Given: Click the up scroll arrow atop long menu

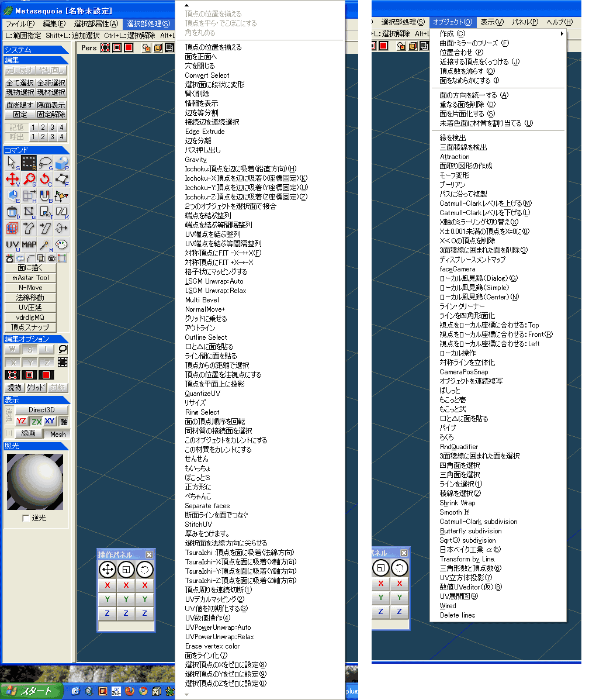Looking at the screenshot, I should (x=186, y=5).
